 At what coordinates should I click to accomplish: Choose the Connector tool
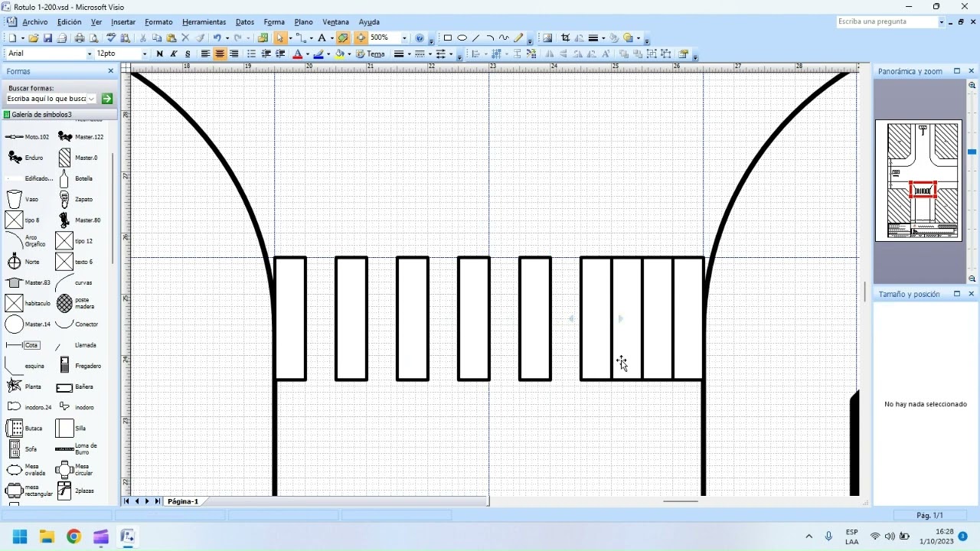(301, 37)
